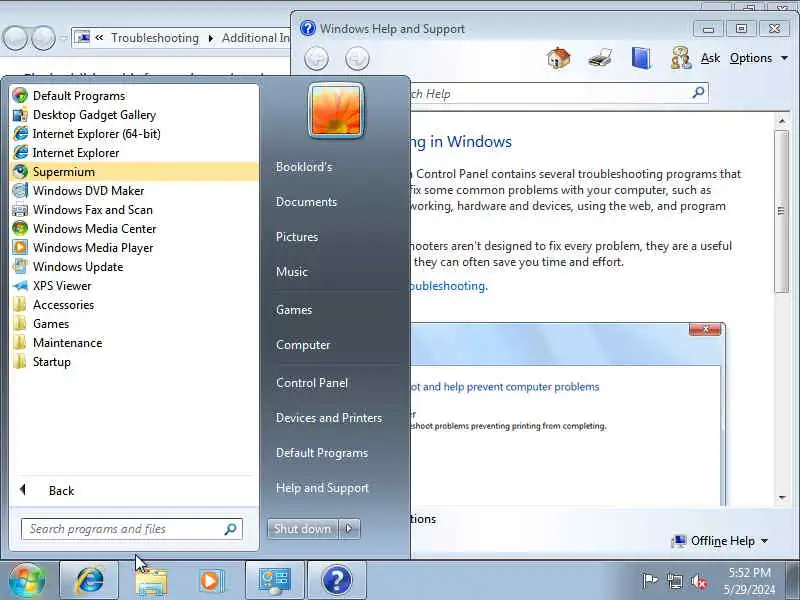This screenshot has height=600, width=800.
Task: Open Documents from the Start menu
Action: pyautogui.click(x=306, y=202)
